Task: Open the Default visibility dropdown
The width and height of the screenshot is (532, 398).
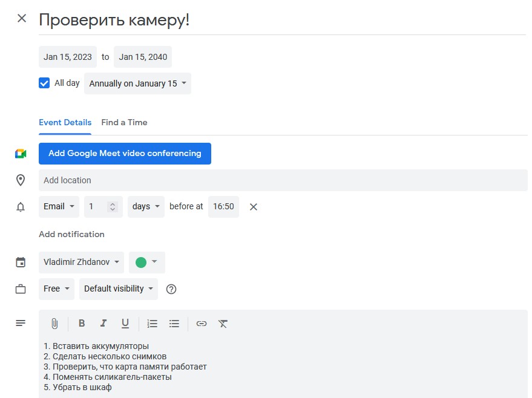Action: pos(119,289)
